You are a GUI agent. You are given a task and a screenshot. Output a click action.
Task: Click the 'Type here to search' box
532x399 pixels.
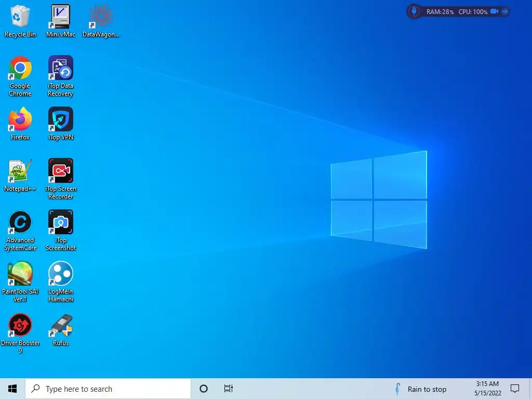[108, 389]
